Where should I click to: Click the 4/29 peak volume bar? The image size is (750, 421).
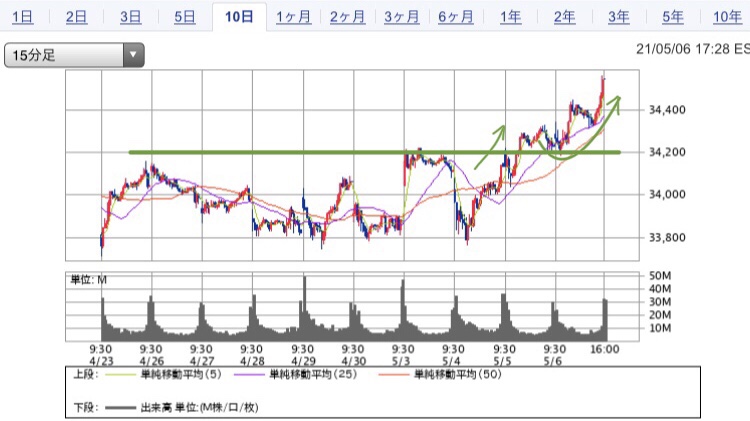click(x=304, y=308)
